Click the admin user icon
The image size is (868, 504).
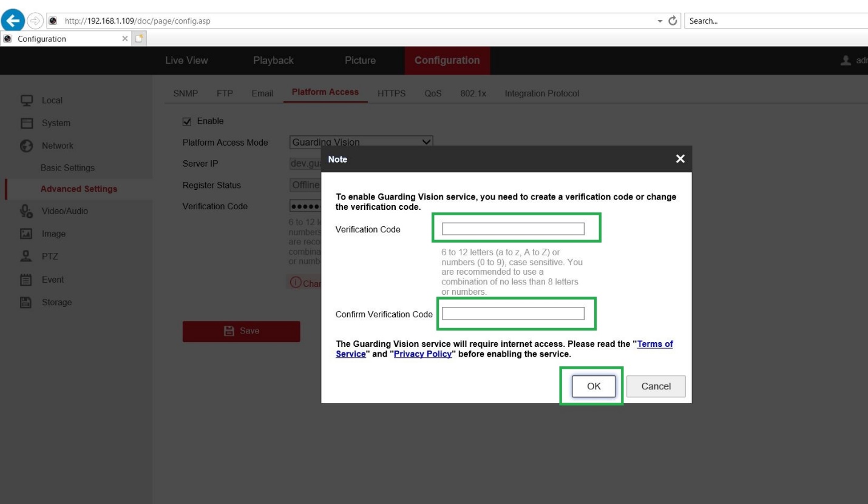[x=844, y=61]
